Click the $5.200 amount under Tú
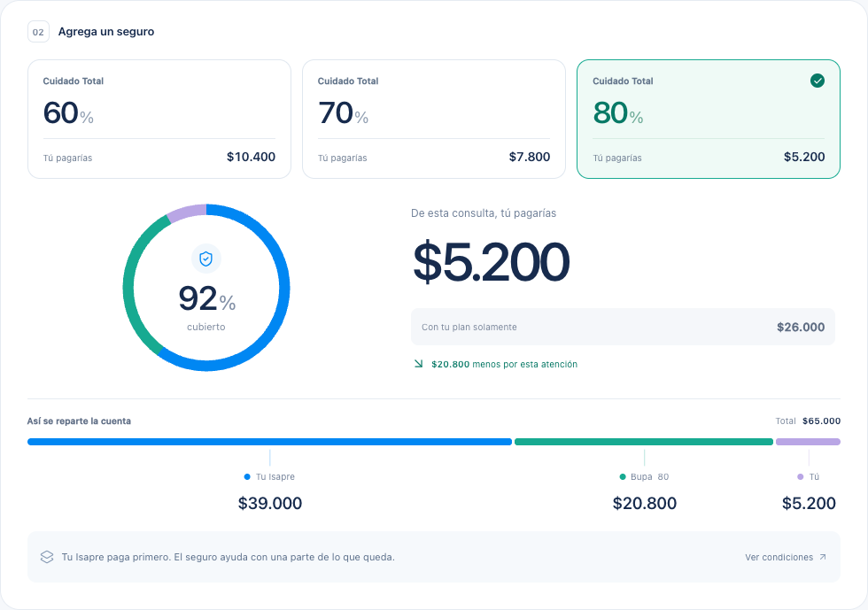The height and width of the screenshot is (610, 868). coord(809,503)
